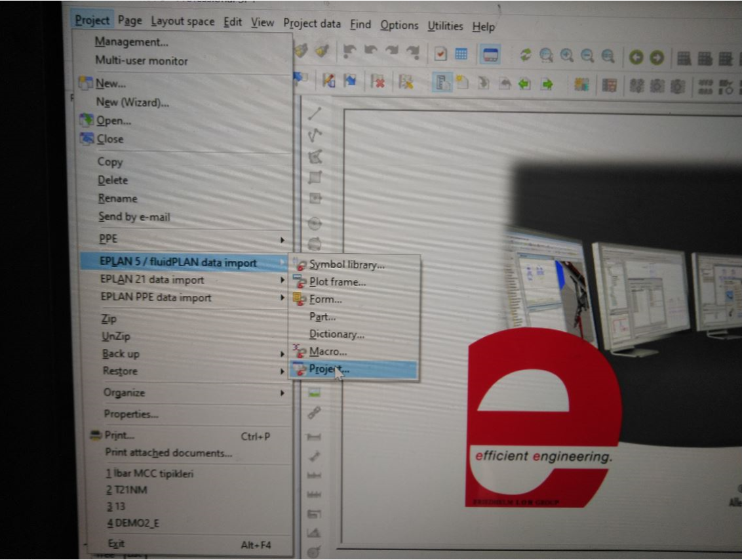
Task: Click the zoom out magnifier icon
Action: (587, 56)
